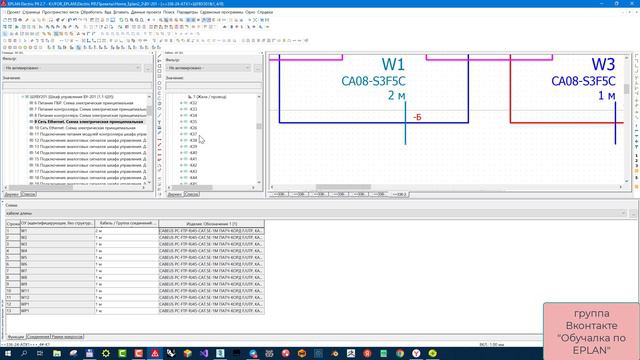Open Google Chrome from the taskbar
The width and height of the screenshot is (640, 360).
click(400, 353)
